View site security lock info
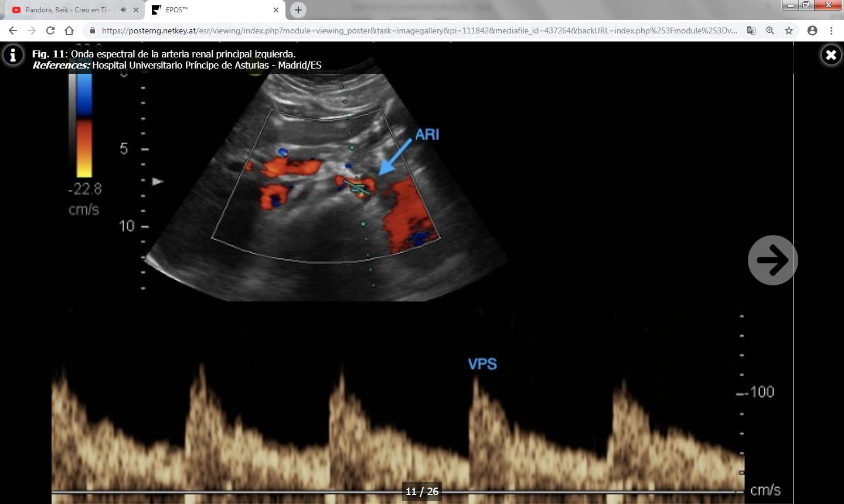844x504 pixels. [x=92, y=30]
